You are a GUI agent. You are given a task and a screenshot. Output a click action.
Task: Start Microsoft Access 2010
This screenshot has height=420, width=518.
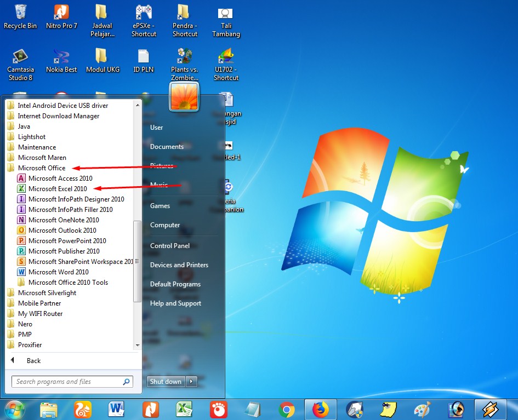click(60, 179)
